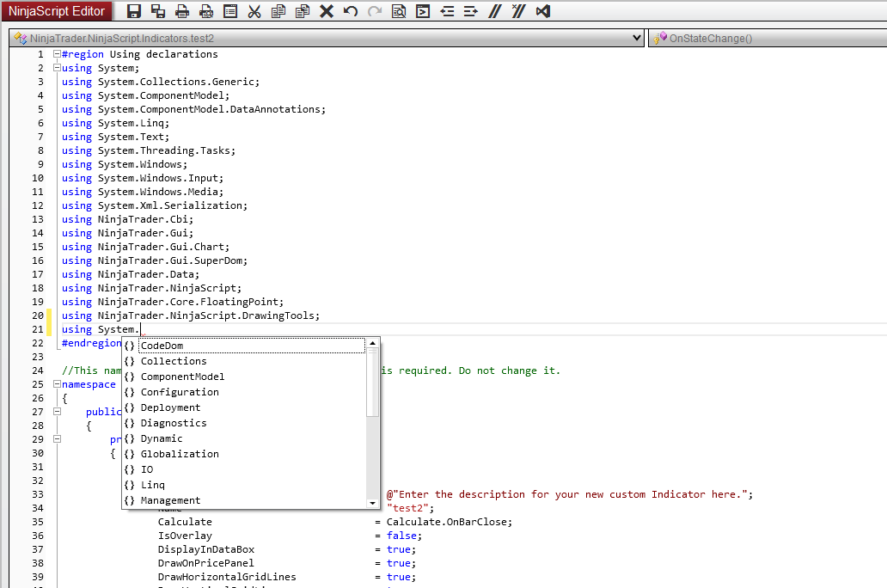Select Deployment in autocomplete list
887x588 pixels.
click(x=244, y=407)
